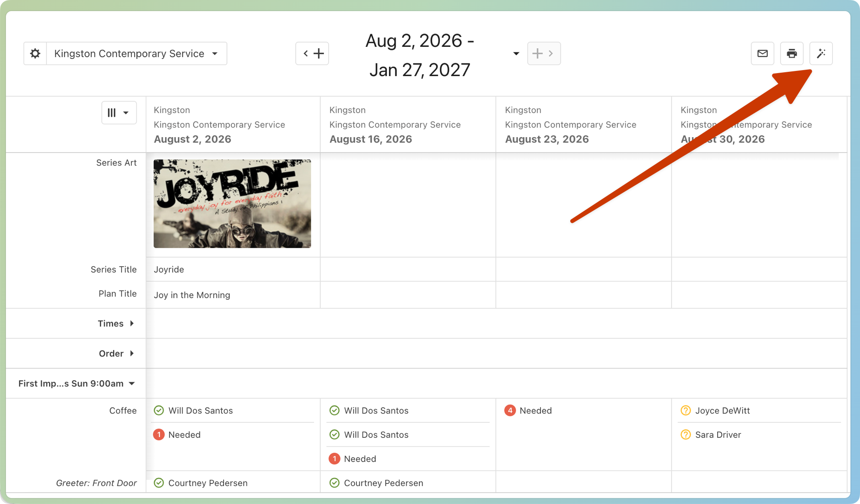Open the date range dropdown arrow

pyautogui.click(x=516, y=53)
